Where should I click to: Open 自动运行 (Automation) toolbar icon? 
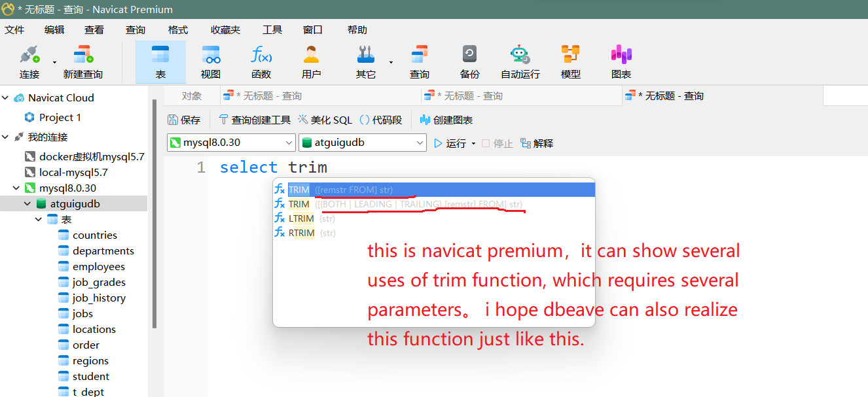tap(520, 60)
